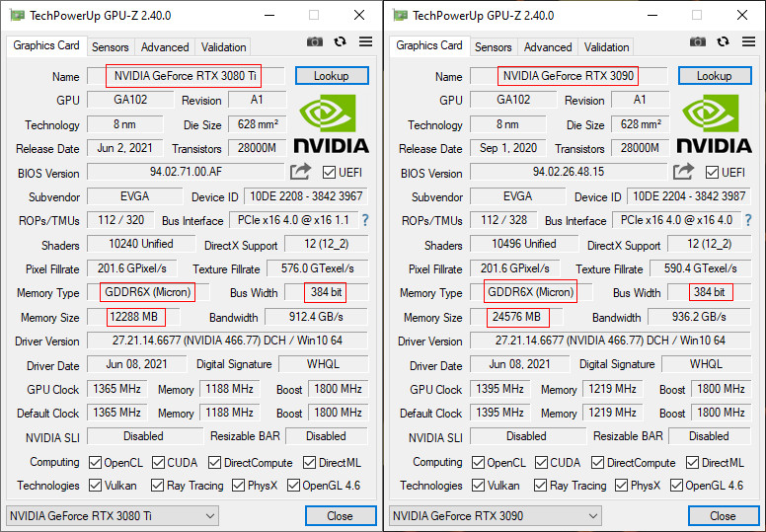766x532 pixels.
Task: Toggle DirectML checkbox in 3090 window
Action: click(x=692, y=462)
